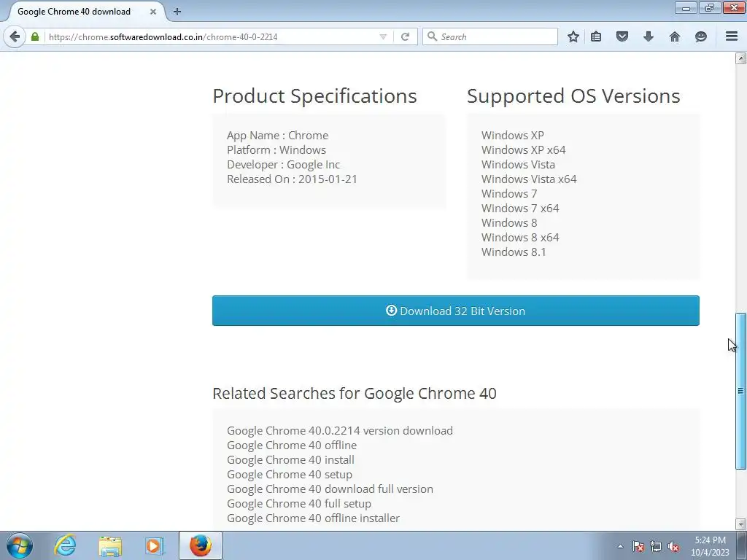Open Action Center flag tray icon
Viewport: 747px width, 560px height.
[x=638, y=547]
